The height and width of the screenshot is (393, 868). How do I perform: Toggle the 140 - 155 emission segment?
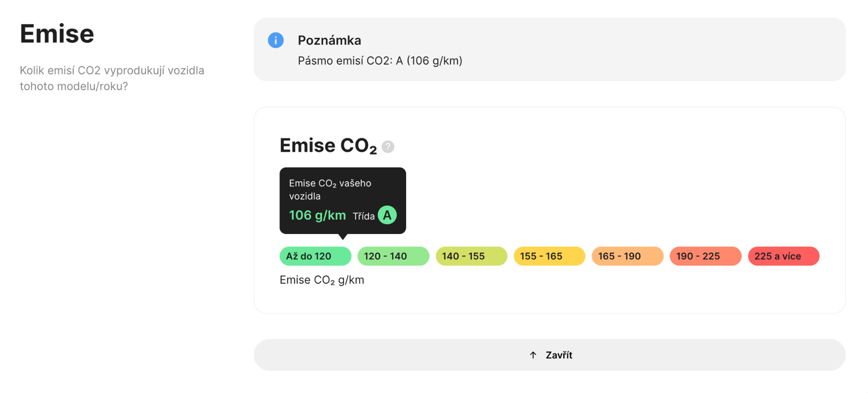471,256
